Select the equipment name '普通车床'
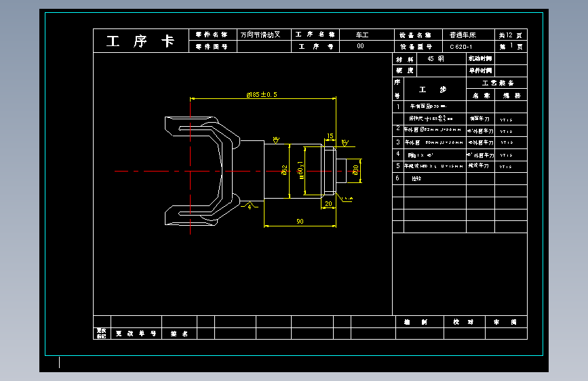588x381 pixels. [463, 35]
